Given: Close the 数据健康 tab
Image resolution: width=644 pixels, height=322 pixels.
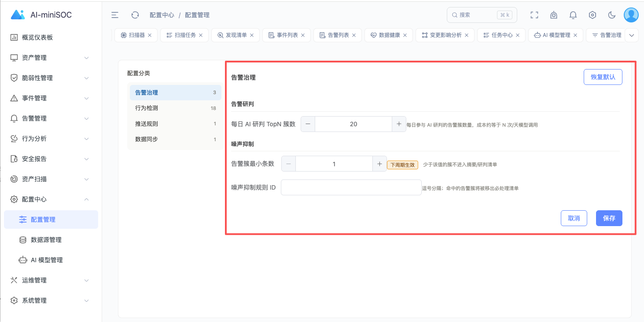Looking at the screenshot, I should coord(405,35).
